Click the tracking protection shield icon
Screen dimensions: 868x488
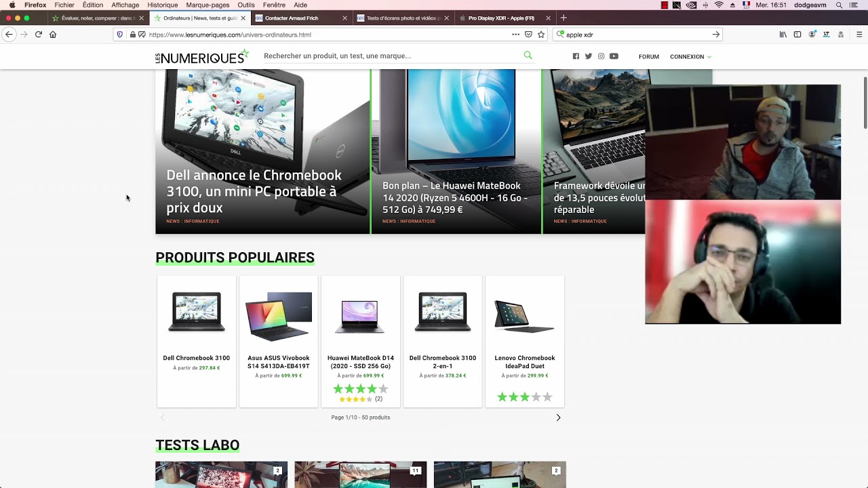(120, 35)
